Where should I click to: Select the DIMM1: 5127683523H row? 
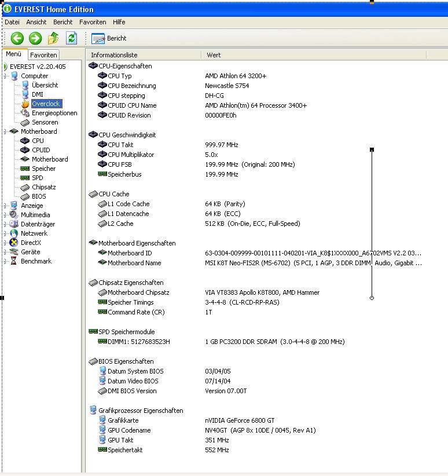221,342
